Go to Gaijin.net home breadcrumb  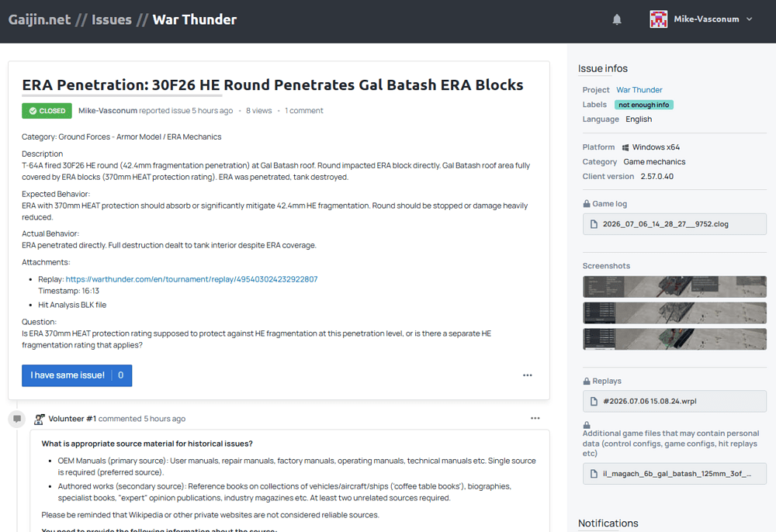pos(40,19)
